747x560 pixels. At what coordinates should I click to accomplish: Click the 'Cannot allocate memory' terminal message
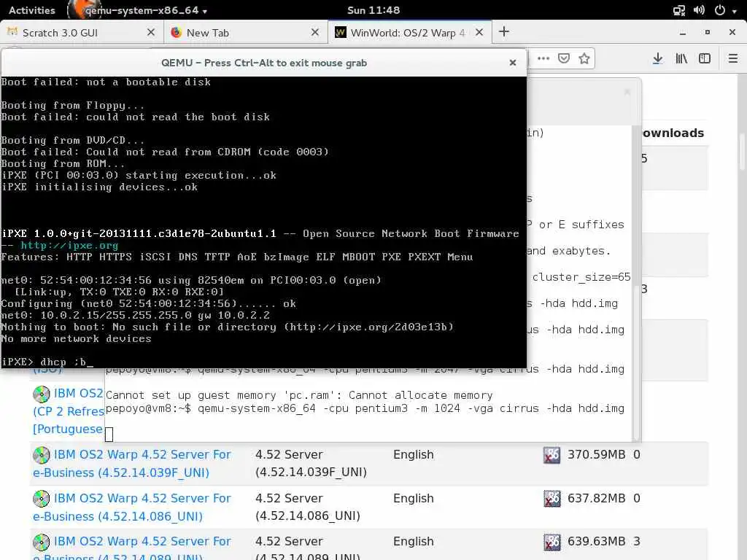[x=299, y=395]
